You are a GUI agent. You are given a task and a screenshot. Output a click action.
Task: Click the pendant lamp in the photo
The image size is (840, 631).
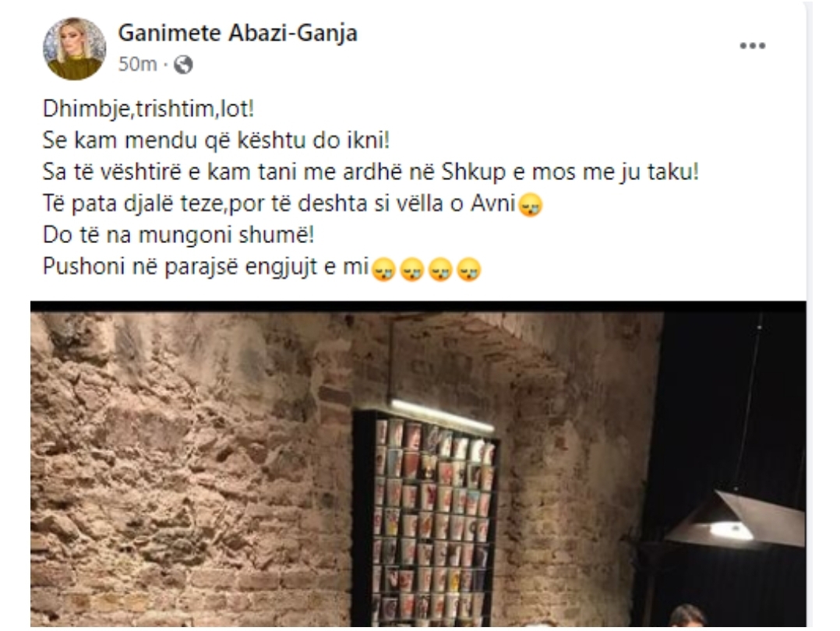(x=735, y=519)
